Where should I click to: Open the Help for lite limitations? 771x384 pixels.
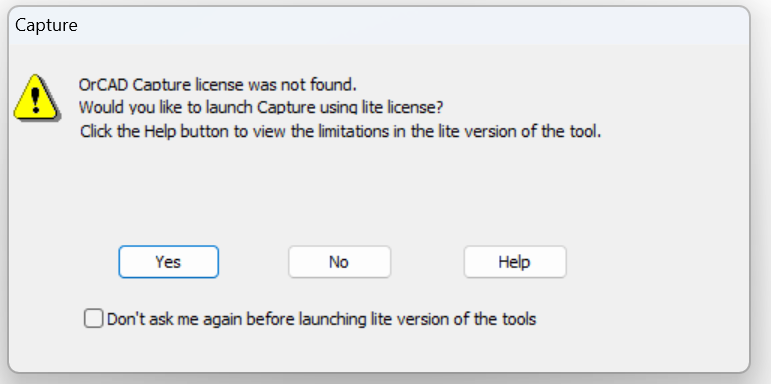515,262
